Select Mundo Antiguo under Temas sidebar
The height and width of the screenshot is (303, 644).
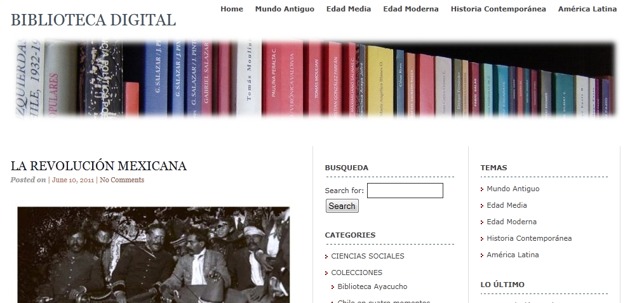point(513,189)
